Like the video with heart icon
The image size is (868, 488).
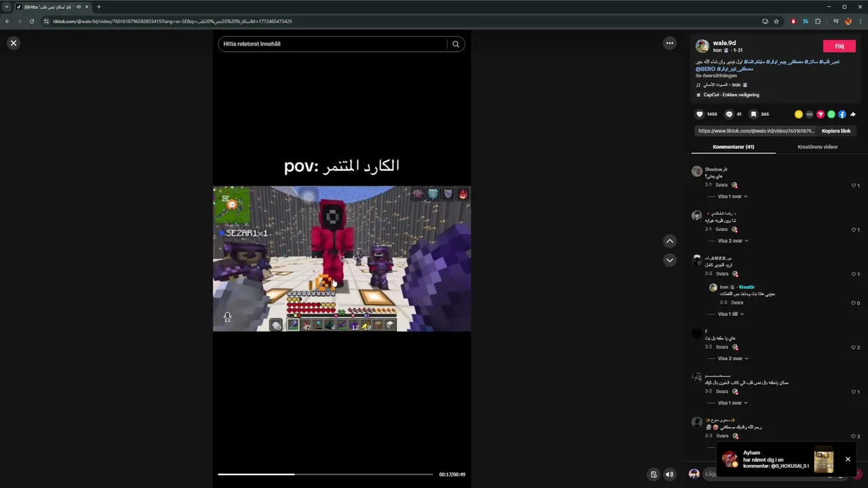pyautogui.click(x=700, y=115)
